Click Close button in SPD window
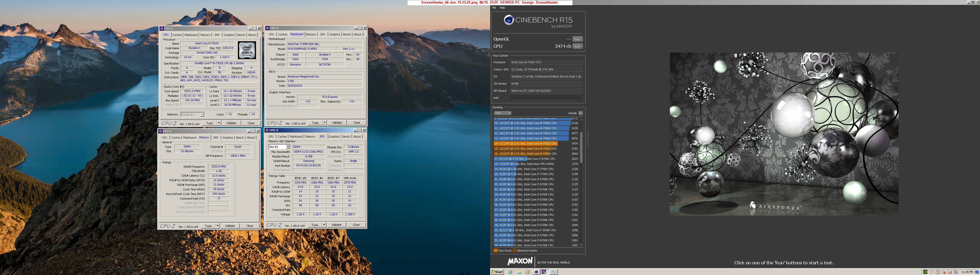980x275 pixels. click(x=356, y=225)
